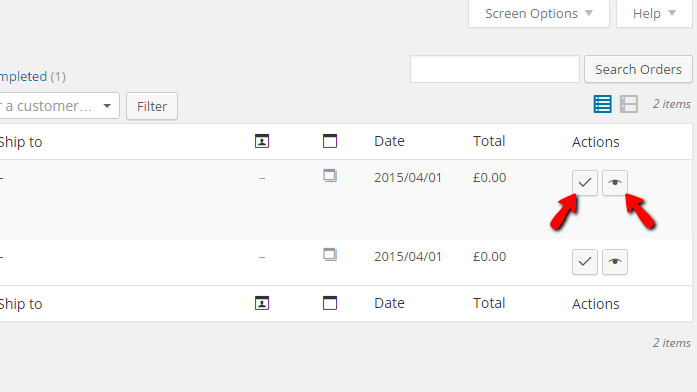Screen dimensions: 697x392
Task: Show only Completed orders
Action: coord(23,76)
